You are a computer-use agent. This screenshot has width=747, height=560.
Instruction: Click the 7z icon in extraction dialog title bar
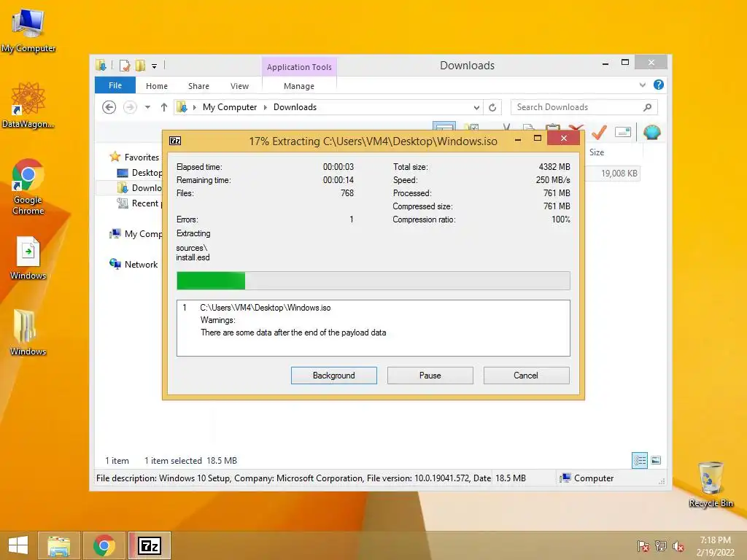click(175, 141)
